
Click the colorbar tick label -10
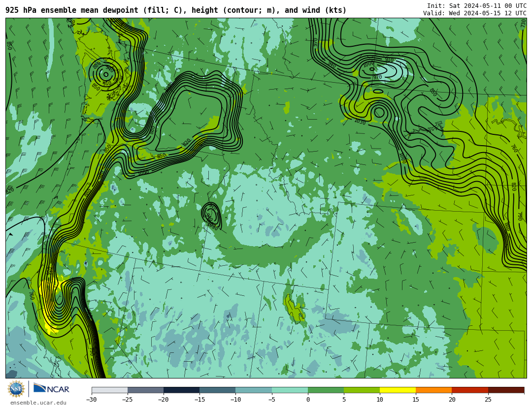coord(235,400)
